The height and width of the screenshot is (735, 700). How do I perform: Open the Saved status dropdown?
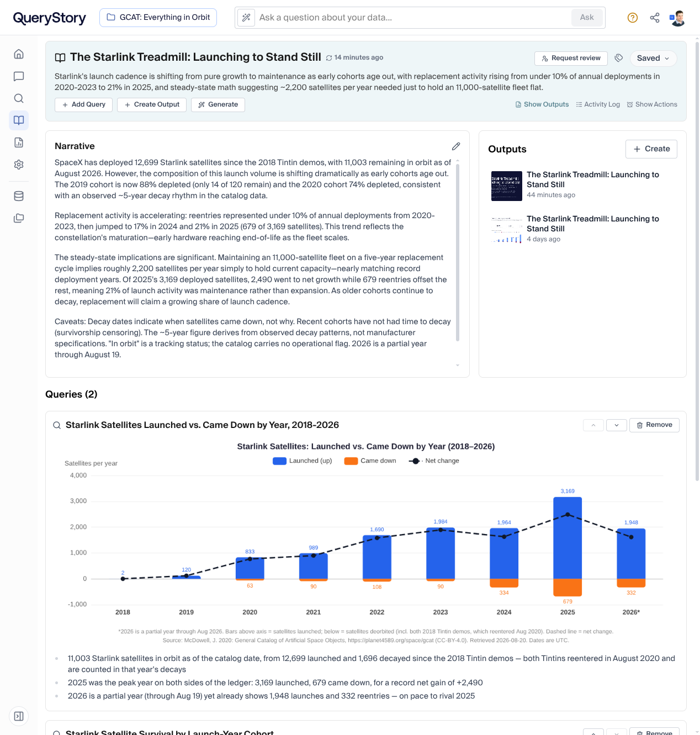[x=653, y=59]
